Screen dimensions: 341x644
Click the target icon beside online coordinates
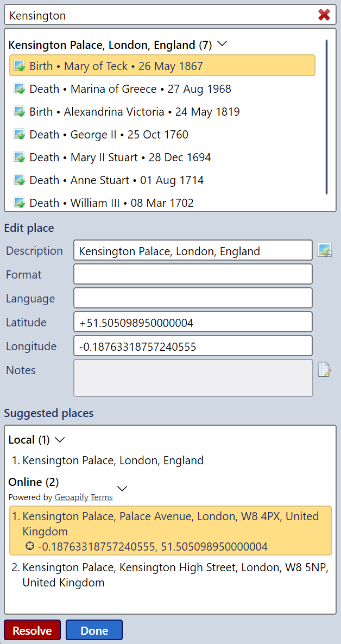point(30,546)
